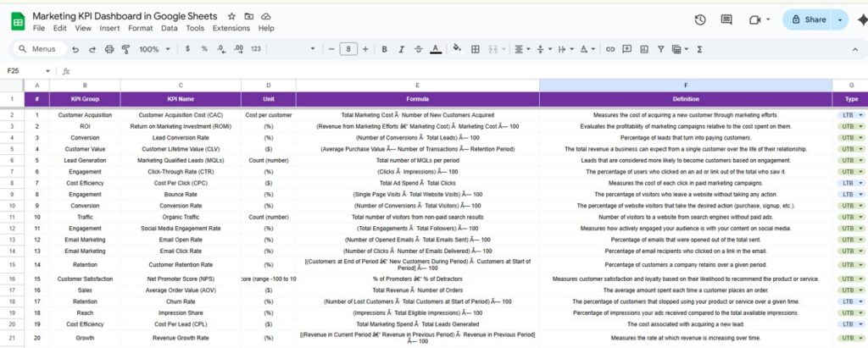This screenshot has width=868, height=348.
Task: Open the Extensions menu
Action: [231, 28]
